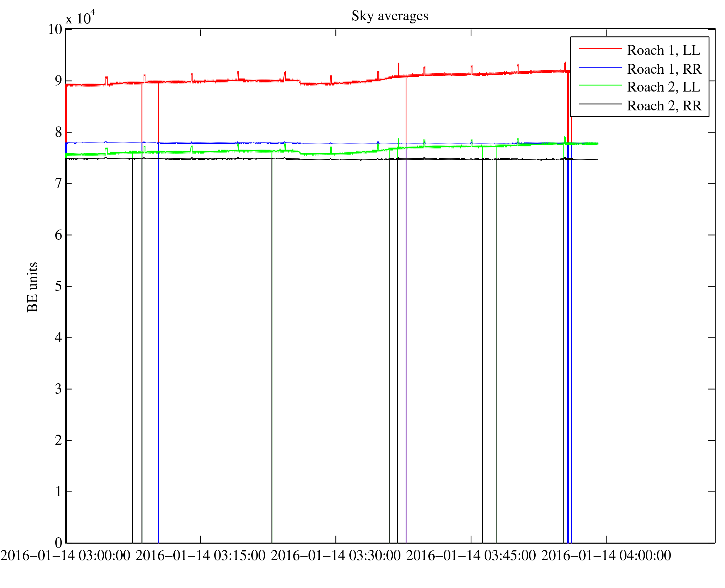Click the 'Sky averages' plot title
Image resolution: width=725 pixels, height=588 pixels.
click(x=390, y=16)
